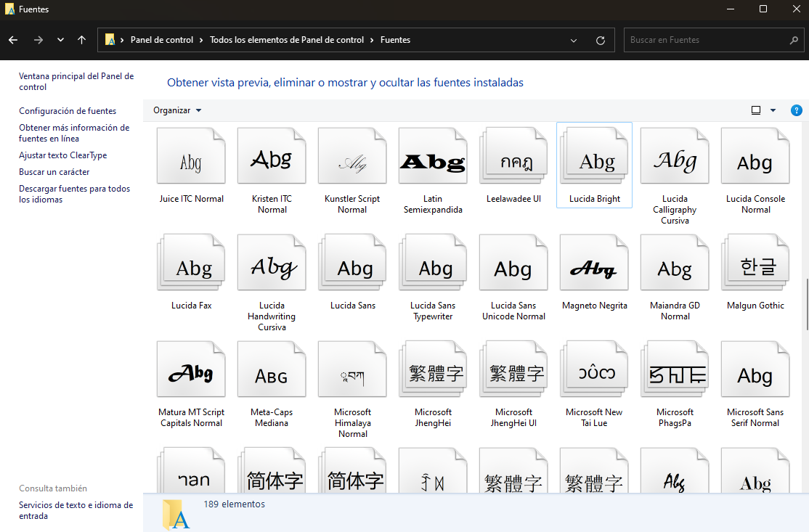809x532 pixels.
Task: Select the Juice ITC Normal font icon
Action: [192, 156]
